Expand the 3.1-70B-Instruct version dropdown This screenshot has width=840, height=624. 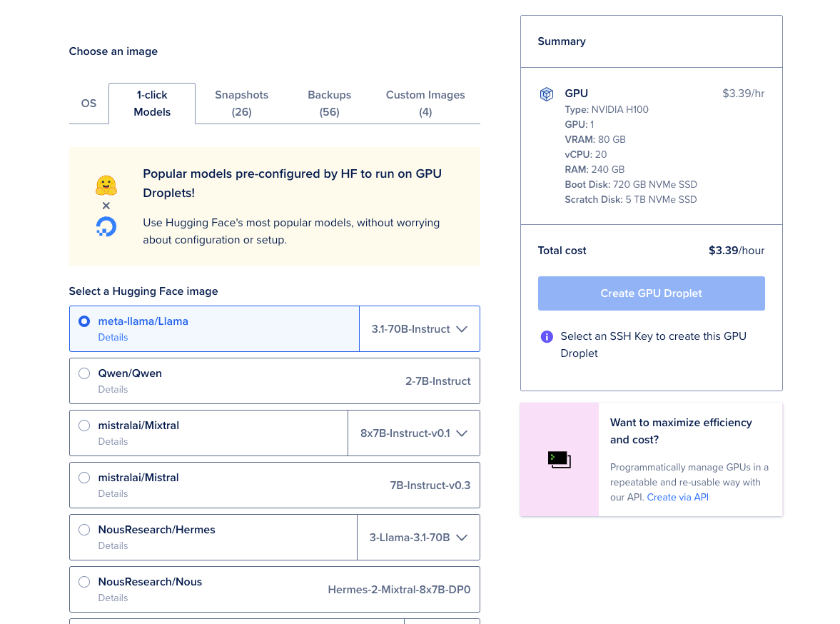click(x=420, y=329)
